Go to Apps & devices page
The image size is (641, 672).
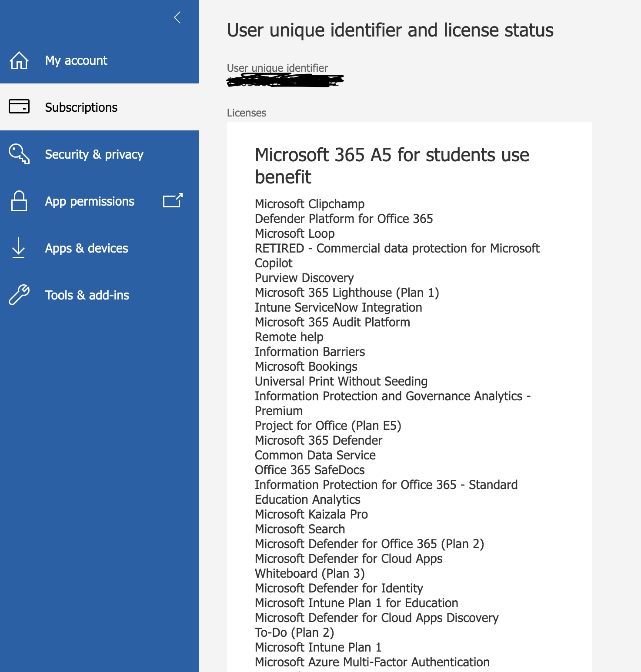click(x=86, y=248)
